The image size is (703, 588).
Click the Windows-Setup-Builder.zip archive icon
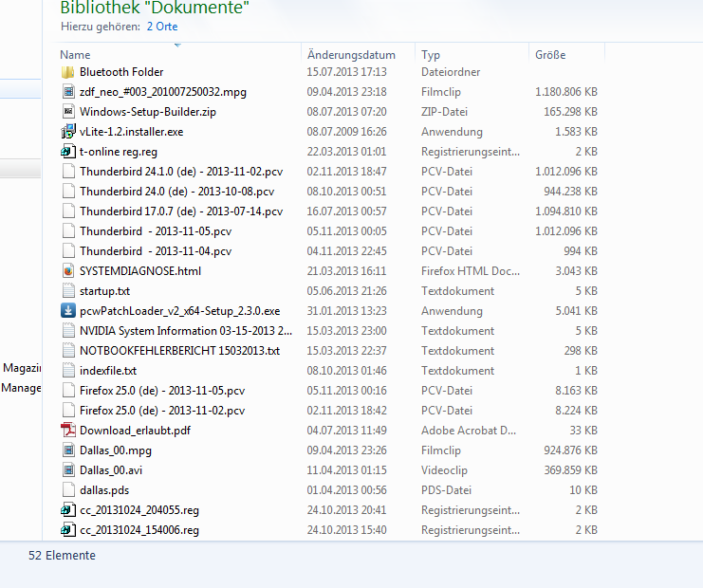coord(68,112)
